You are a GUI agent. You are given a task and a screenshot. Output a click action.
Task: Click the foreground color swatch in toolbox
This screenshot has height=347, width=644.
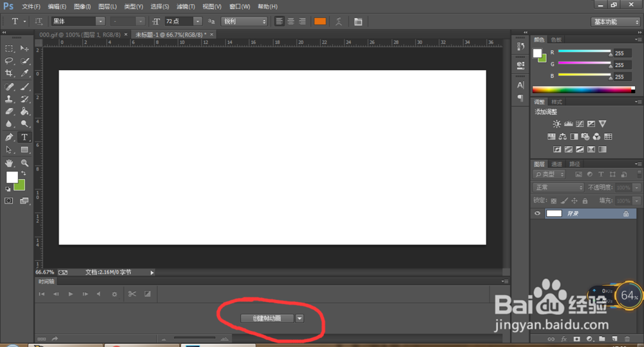(12, 177)
